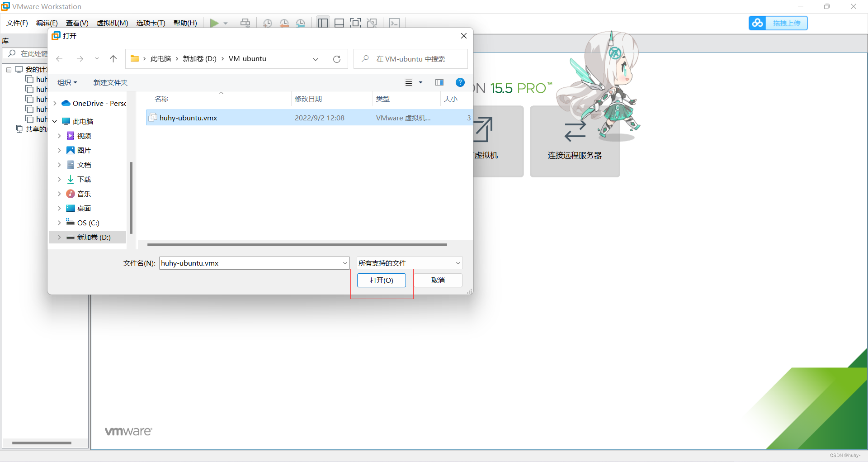868x462 pixels.
Task: Expand the 新加卷 (D:) tree node
Action: point(59,238)
